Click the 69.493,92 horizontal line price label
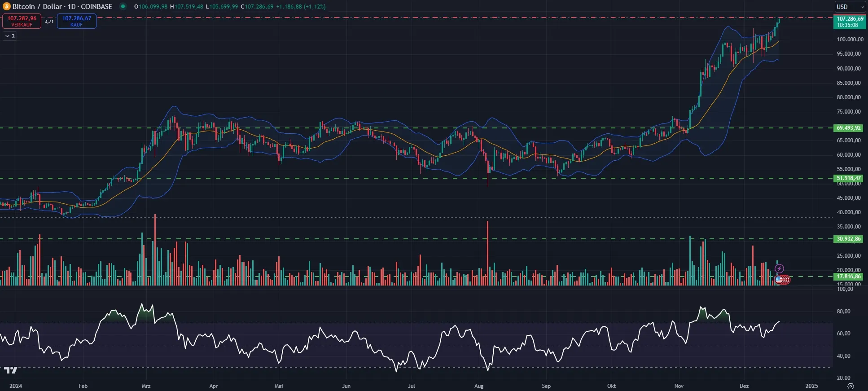Screen dimensions: 868x391 [x=848, y=128]
